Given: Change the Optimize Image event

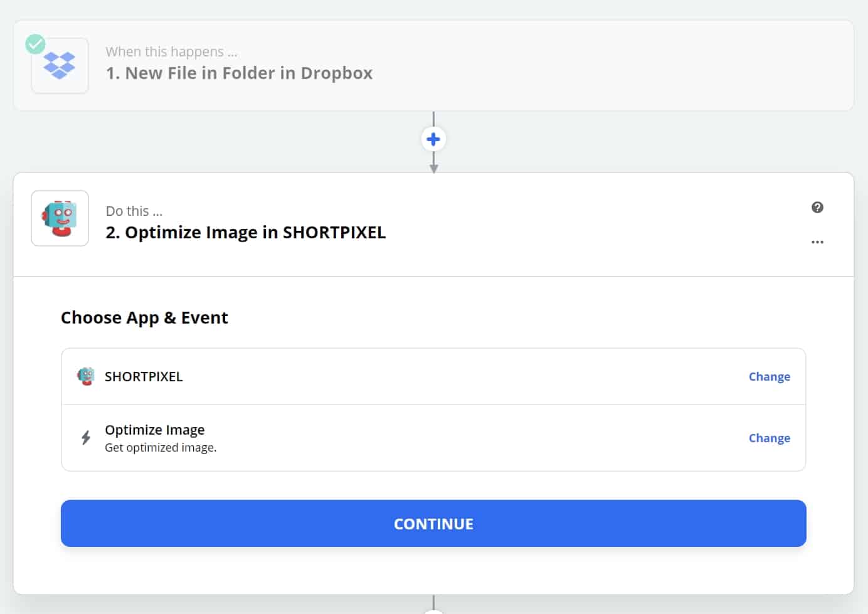Looking at the screenshot, I should point(769,438).
